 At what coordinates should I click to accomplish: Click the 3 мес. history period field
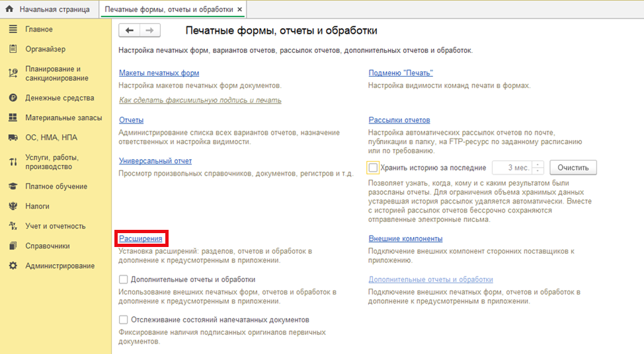512,168
